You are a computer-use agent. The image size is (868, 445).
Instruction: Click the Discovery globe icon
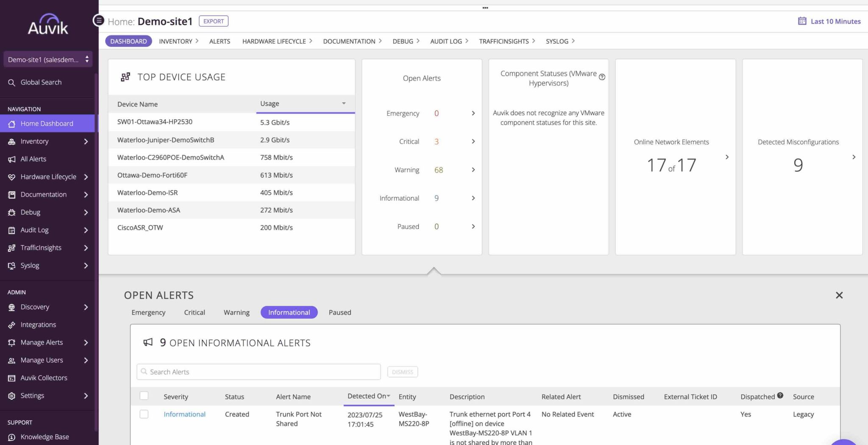[11, 307]
